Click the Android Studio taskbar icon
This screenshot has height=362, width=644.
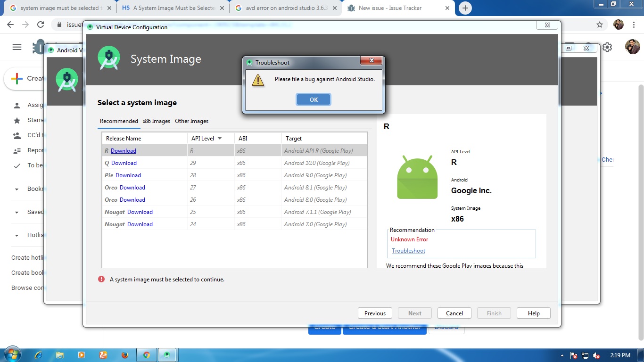pos(166,355)
